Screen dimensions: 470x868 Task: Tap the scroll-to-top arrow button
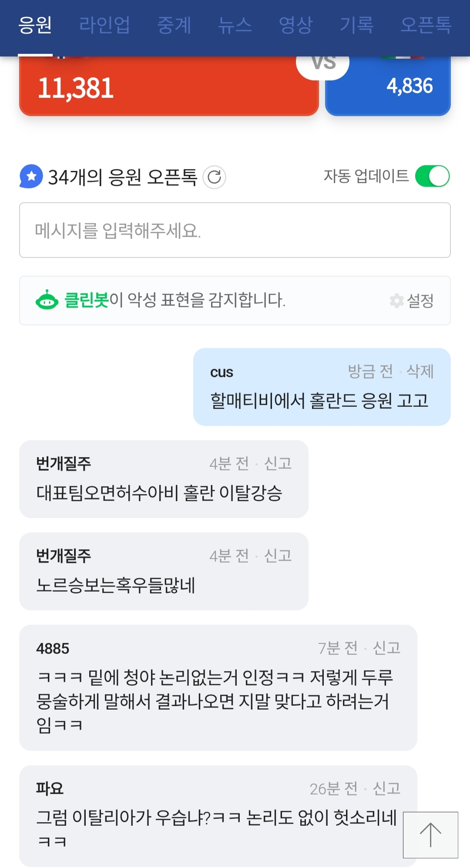[430, 834]
